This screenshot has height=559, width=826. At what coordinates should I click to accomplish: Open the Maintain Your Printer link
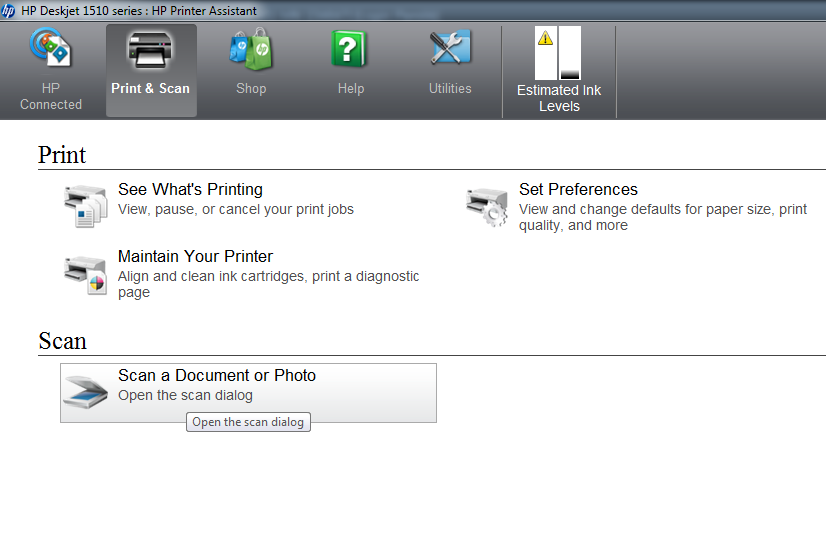click(x=195, y=256)
